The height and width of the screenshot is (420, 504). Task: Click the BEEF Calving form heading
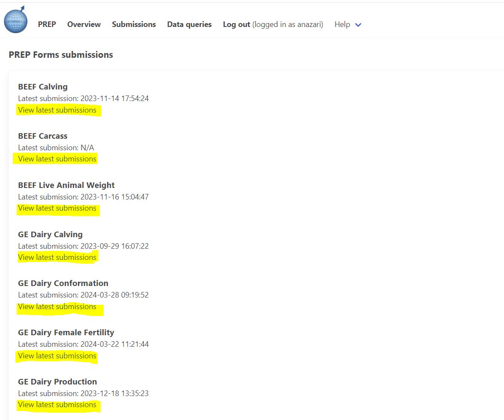(x=43, y=86)
